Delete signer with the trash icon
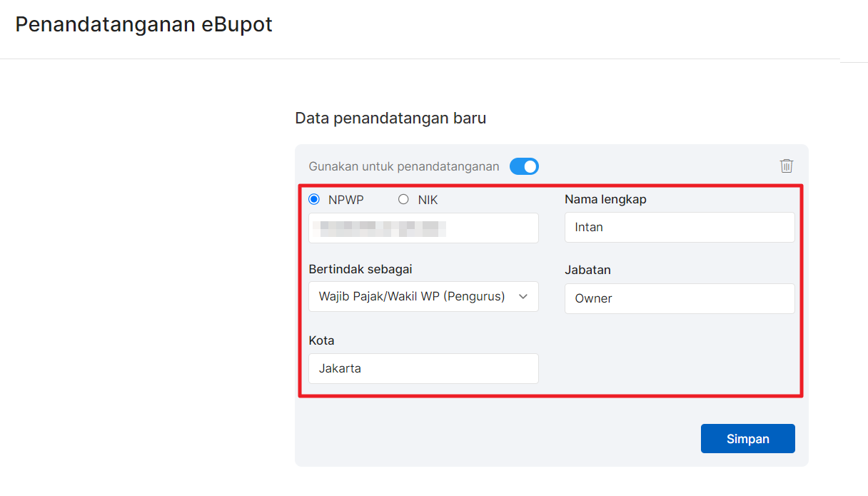 point(786,166)
